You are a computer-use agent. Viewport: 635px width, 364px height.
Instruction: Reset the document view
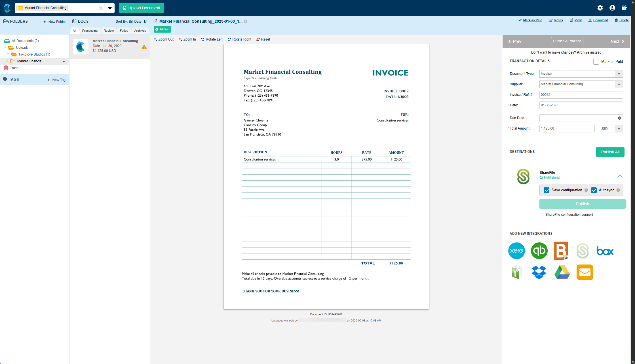(x=263, y=39)
